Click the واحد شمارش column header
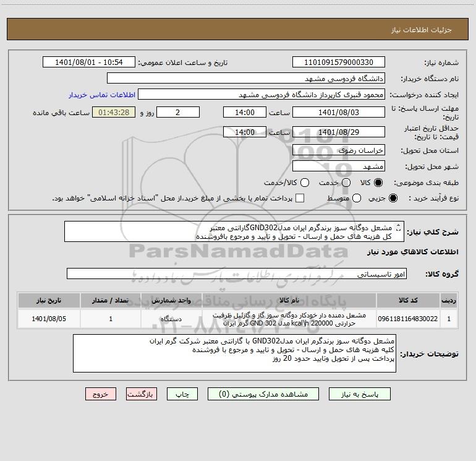This screenshot has width=476, height=461. (x=171, y=300)
